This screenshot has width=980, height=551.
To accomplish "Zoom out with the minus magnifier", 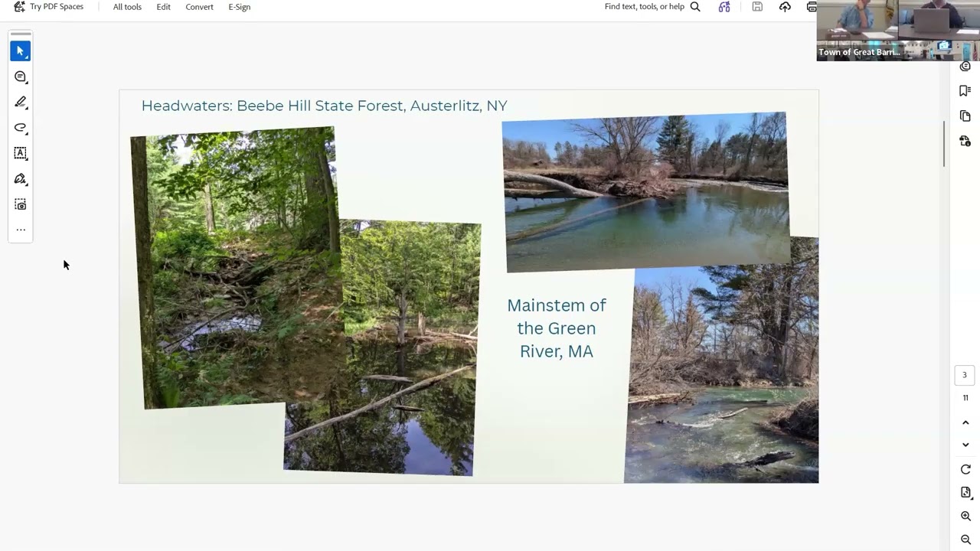I will [965, 540].
